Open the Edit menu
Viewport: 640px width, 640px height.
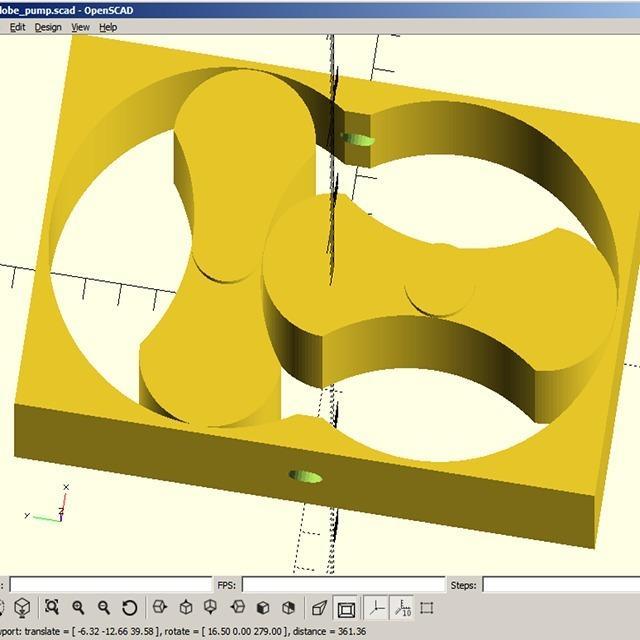[18, 27]
